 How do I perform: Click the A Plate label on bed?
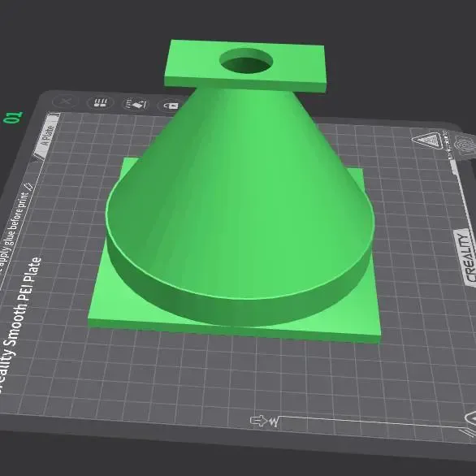pos(47,136)
